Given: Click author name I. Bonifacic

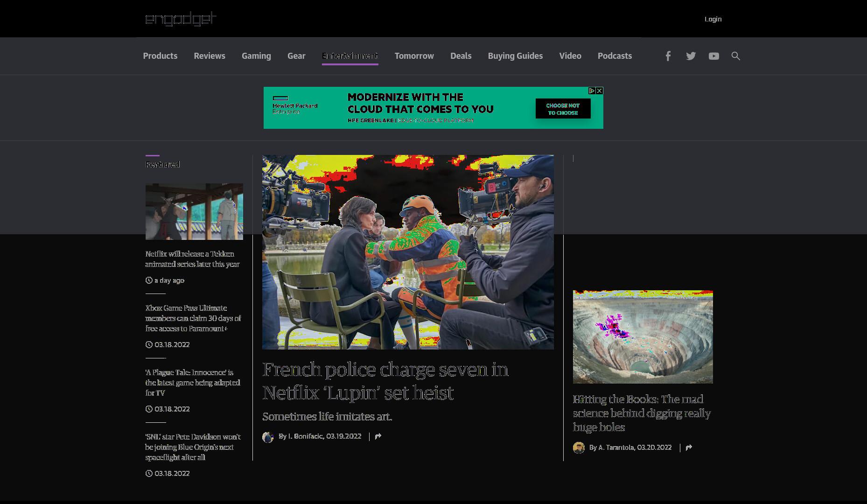Looking at the screenshot, I should coord(305,436).
